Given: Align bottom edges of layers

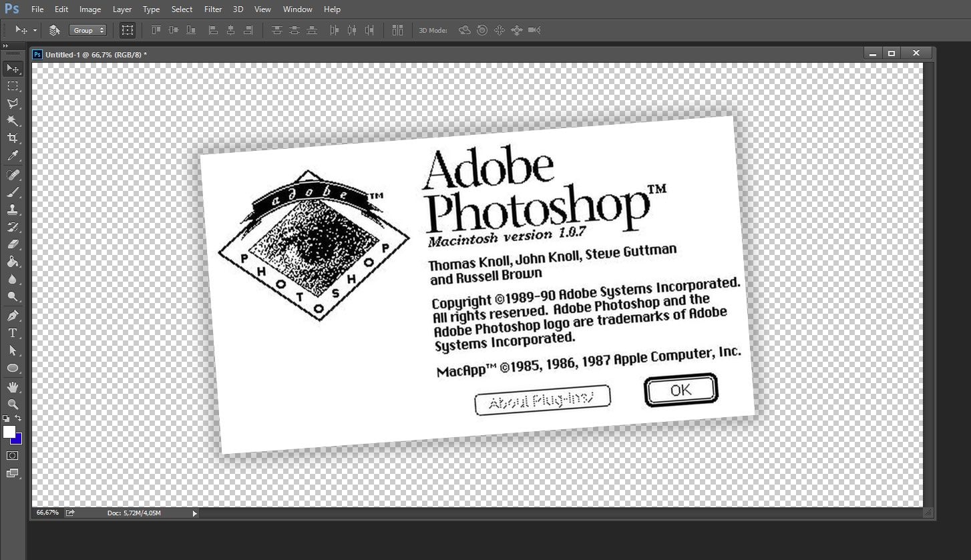Looking at the screenshot, I should [x=191, y=30].
